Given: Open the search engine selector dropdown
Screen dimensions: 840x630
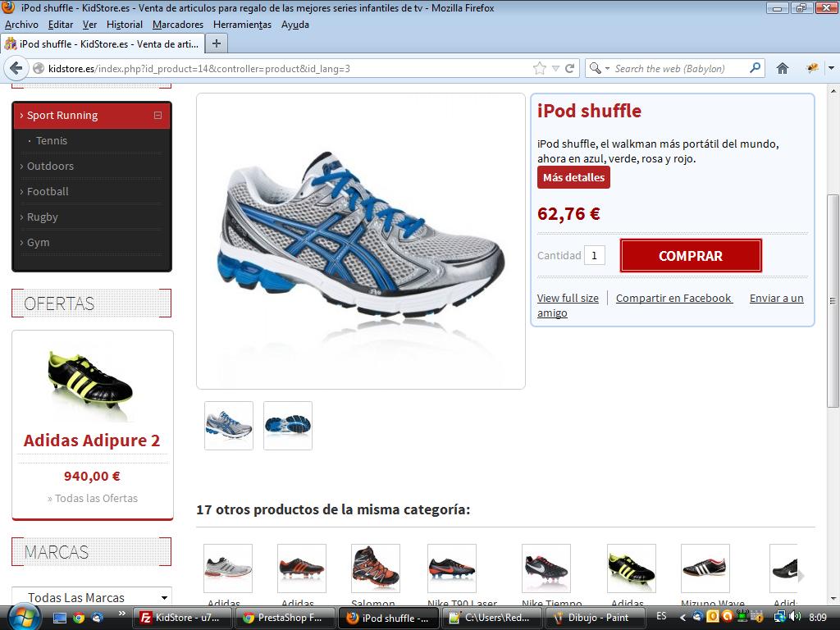Looking at the screenshot, I should tap(600, 69).
